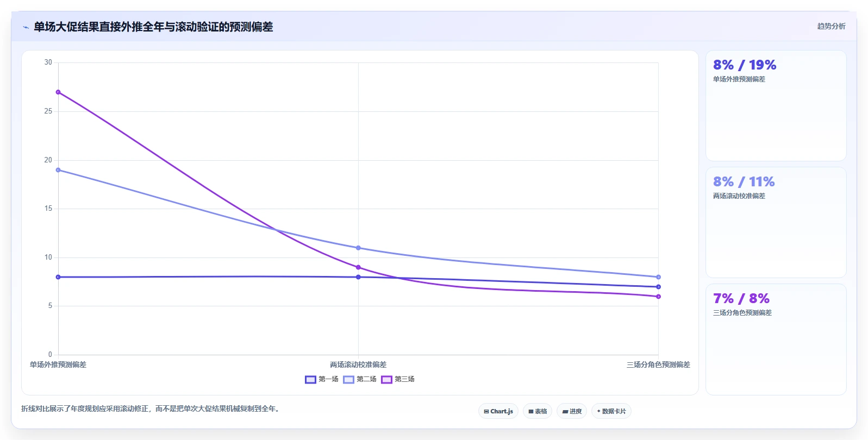Click the 趋势分析 label in the header

click(831, 26)
